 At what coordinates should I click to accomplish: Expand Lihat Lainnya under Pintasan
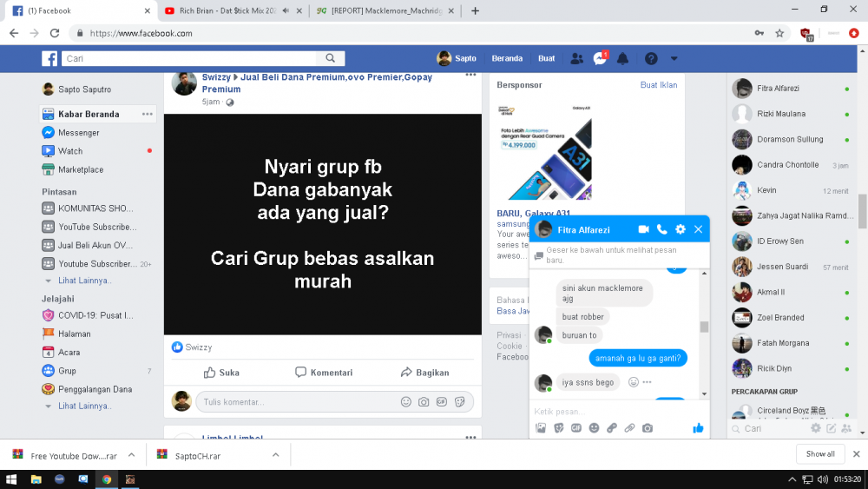[x=85, y=281]
